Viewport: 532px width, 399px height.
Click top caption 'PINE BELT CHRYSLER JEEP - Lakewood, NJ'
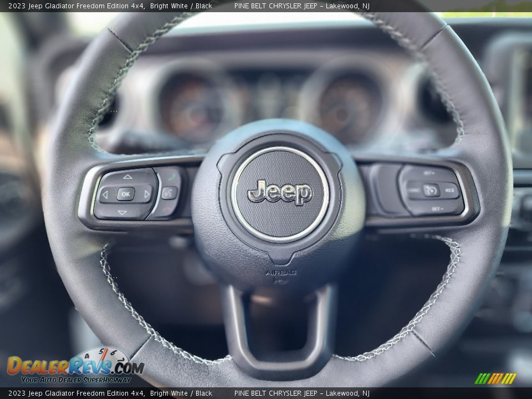[301, 6]
